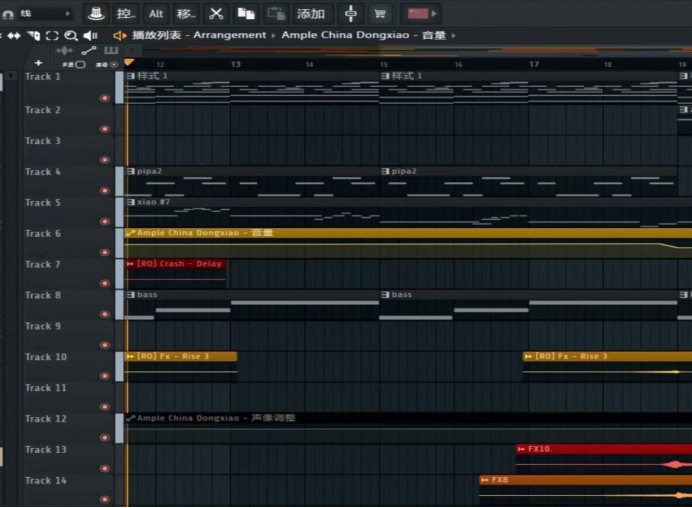Open the snap dropdown labeled 线

pos(45,14)
